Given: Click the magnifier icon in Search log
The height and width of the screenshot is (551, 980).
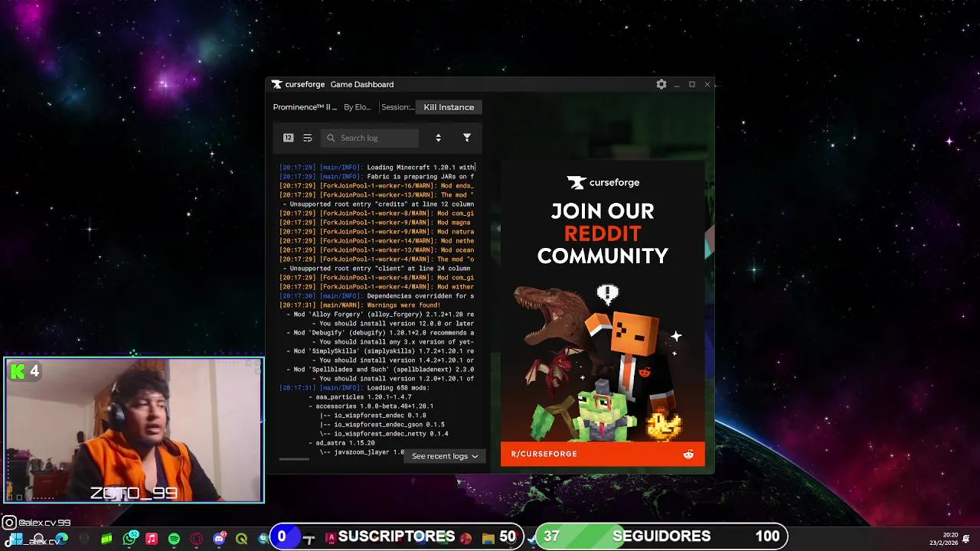Looking at the screenshot, I should [331, 138].
